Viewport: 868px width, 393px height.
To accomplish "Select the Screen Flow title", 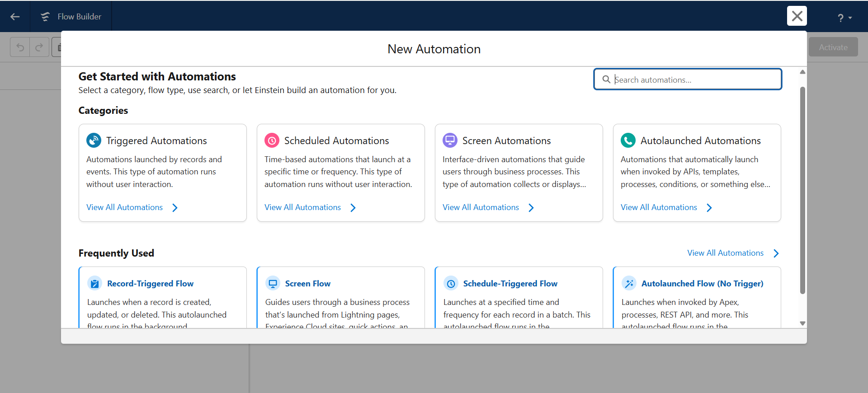I will click(x=308, y=284).
